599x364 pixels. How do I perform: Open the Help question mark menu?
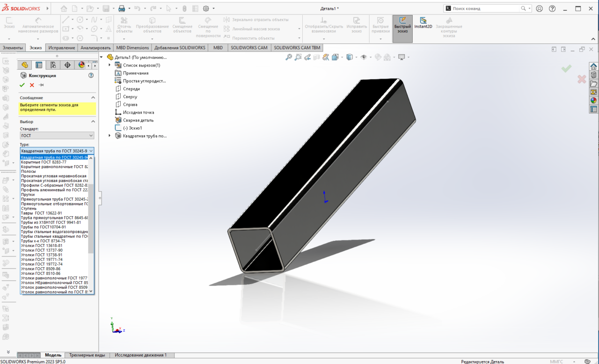[552, 8]
